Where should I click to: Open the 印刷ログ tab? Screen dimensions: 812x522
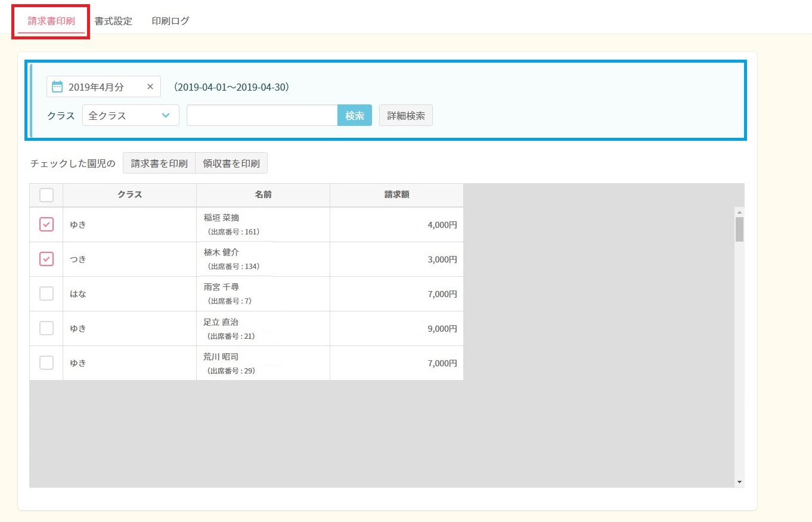pos(171,21)
